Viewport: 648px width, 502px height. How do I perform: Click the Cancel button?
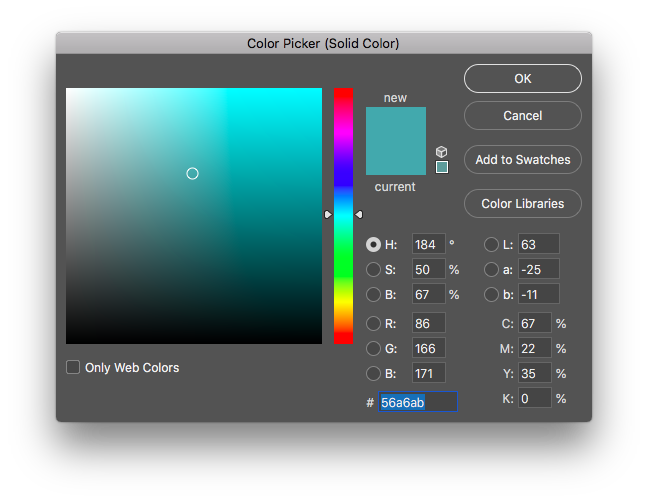click(523, 116)
